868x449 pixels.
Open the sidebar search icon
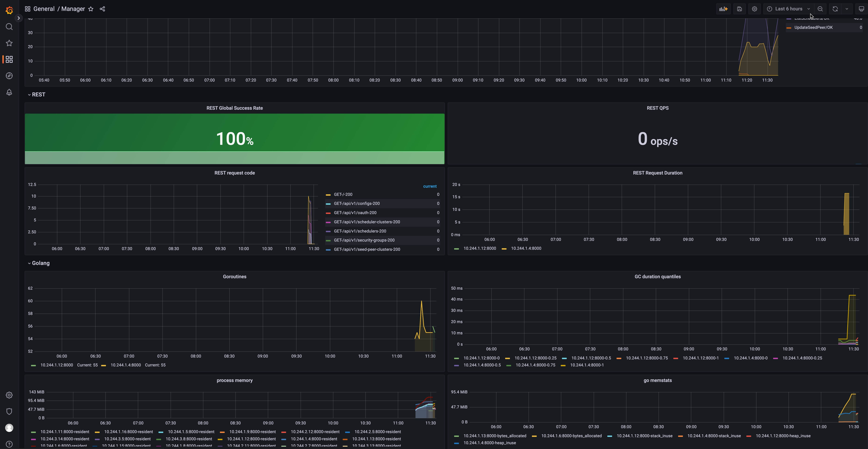(9, 27)
